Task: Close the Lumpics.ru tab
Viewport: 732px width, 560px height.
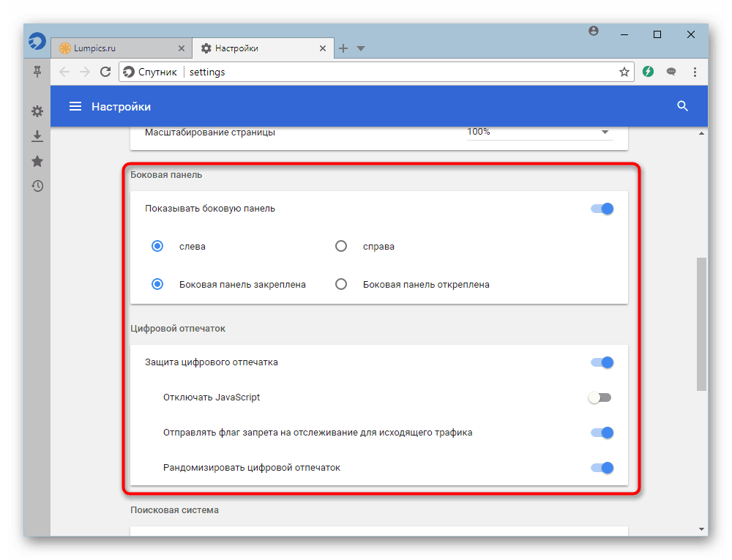Action: pos(182,48)
